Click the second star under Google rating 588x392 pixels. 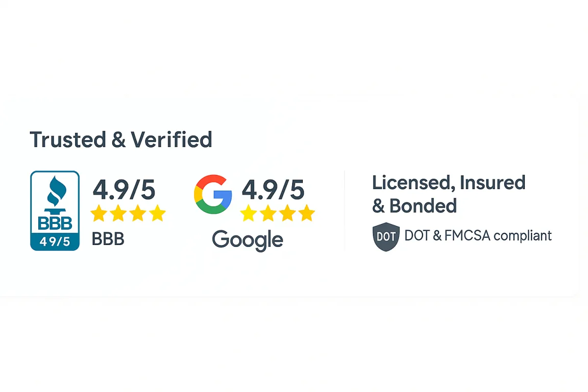click(x=268, y=214)
